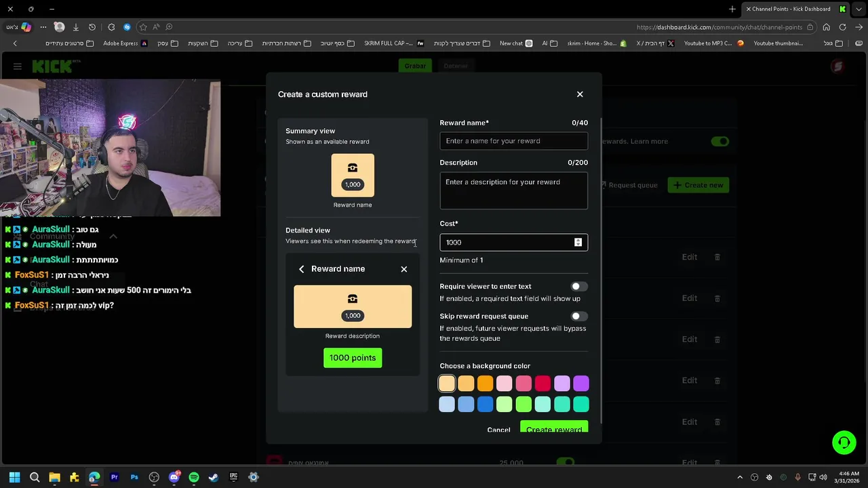Close the Reward name preview card
Image resolution: width=868 pixels, height=488 pixels.
pos(404,269)
